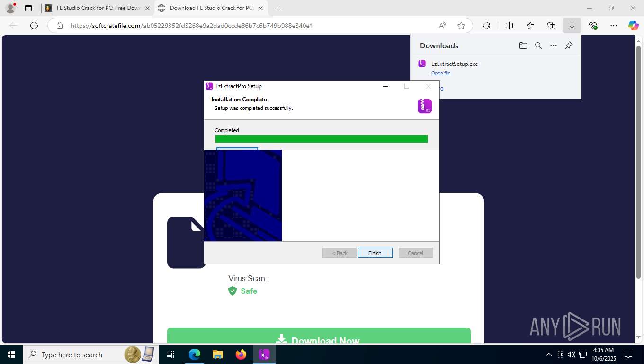Click the green Download Now button
644x364 pixels.
coord(319,336)
